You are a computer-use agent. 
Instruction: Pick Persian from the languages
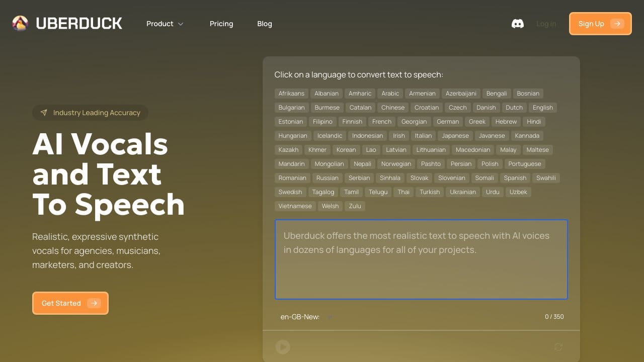461,164
